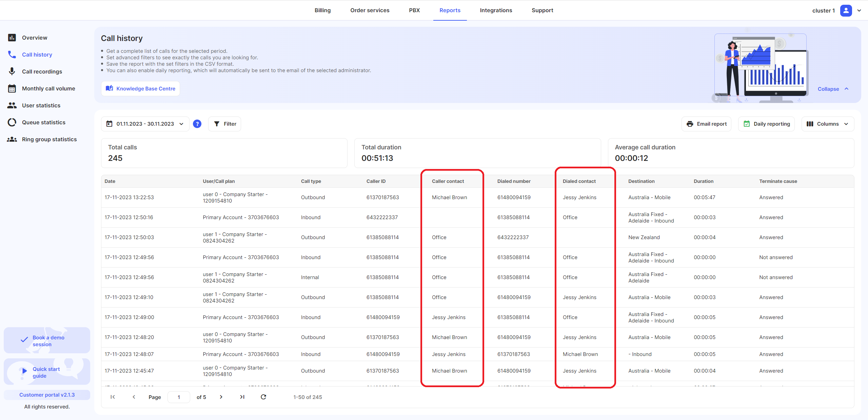Open Queue statistics in the sidebar

44,122
